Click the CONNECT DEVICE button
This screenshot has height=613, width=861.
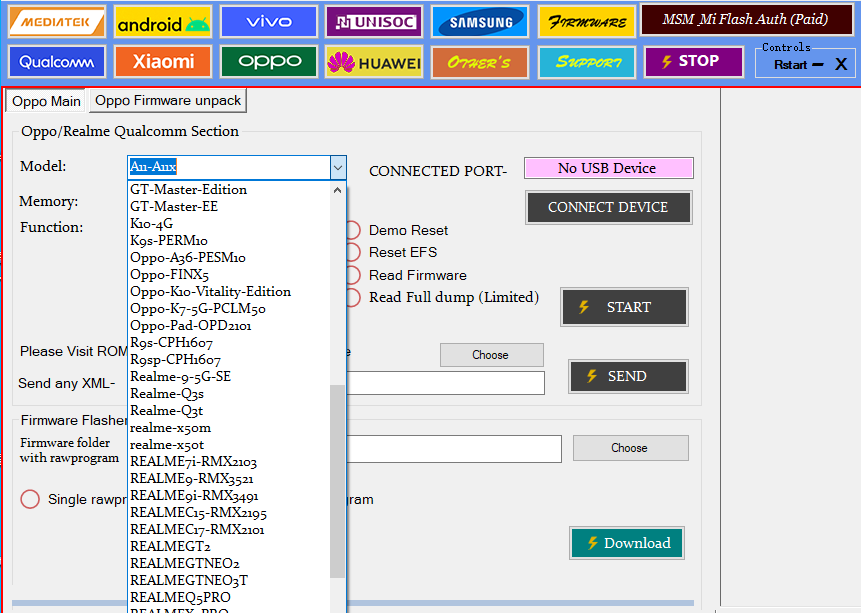point(607,207)
